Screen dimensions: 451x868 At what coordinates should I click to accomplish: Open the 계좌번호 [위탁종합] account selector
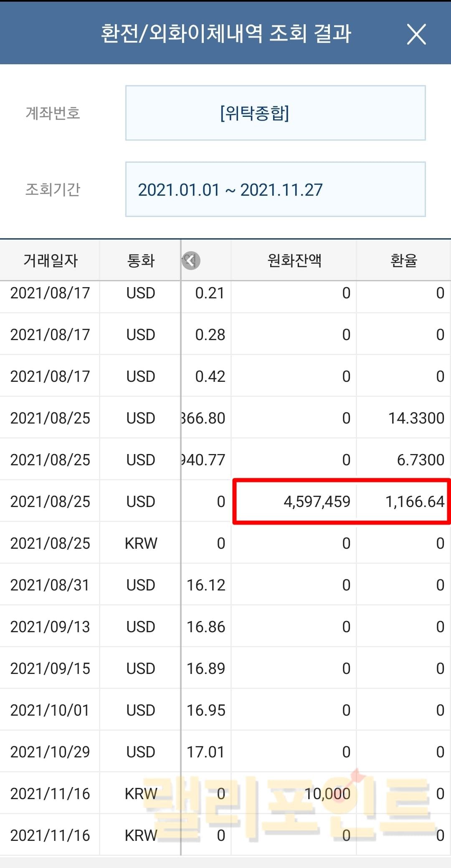coord(275,113)
